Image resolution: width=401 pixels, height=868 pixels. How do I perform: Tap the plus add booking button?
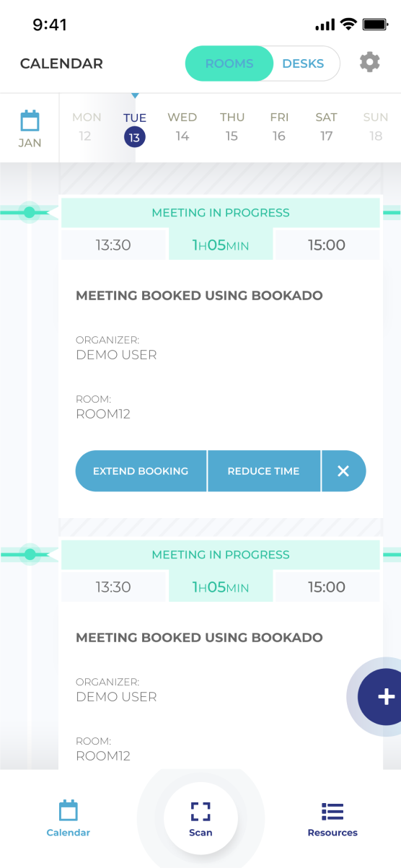[386, 696]
